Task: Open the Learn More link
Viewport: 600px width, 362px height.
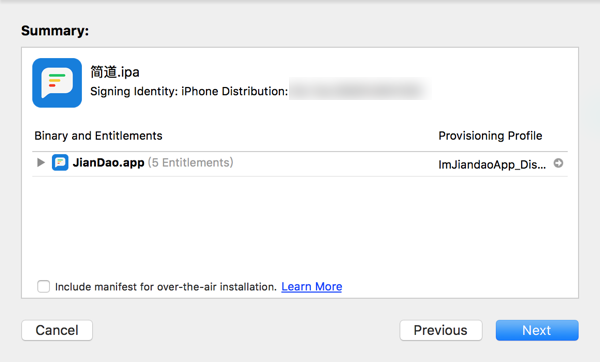Action: pos(311,287)
